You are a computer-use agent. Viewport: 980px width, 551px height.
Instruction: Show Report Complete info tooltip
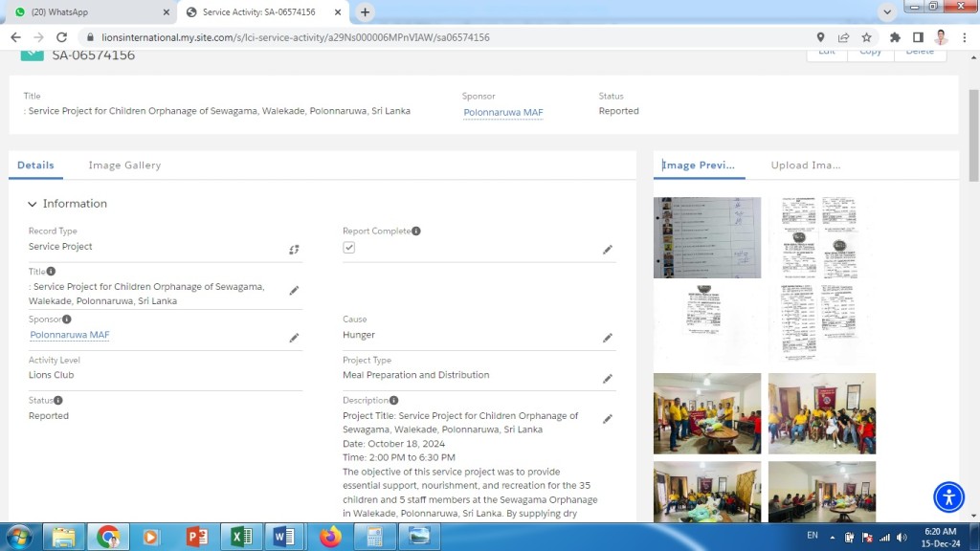416,231
